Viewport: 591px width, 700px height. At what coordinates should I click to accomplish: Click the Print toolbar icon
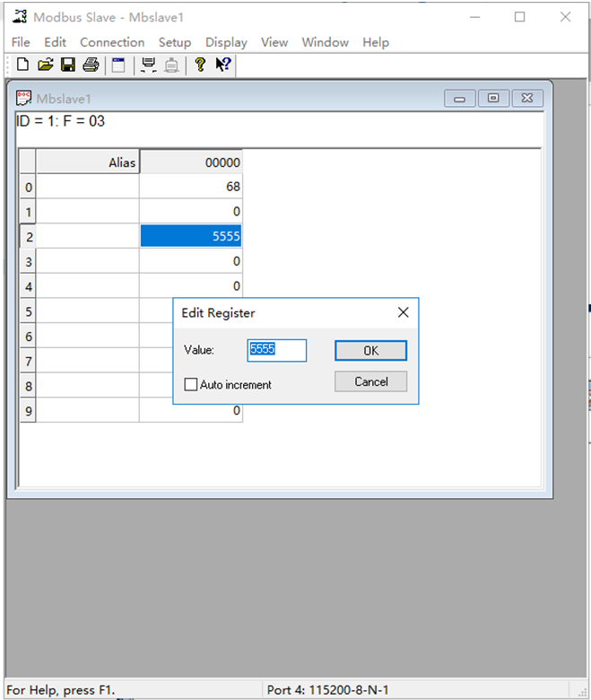(90, 65)
